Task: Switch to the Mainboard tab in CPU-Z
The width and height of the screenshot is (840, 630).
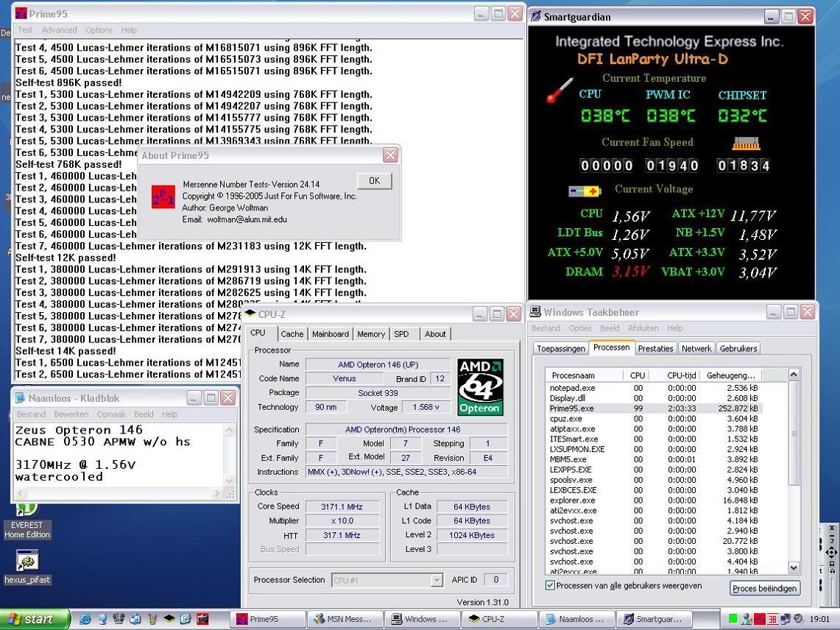Action: tap(331, 333)
